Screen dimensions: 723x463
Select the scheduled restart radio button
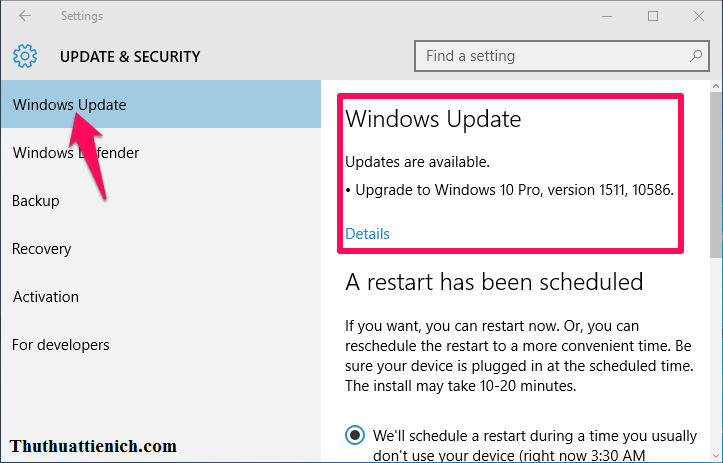click(355, 435)
